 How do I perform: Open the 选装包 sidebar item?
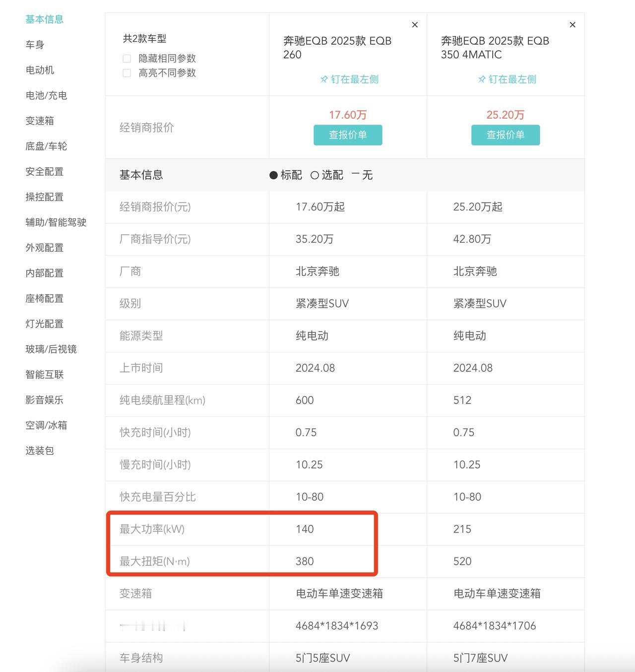(40, 450)
